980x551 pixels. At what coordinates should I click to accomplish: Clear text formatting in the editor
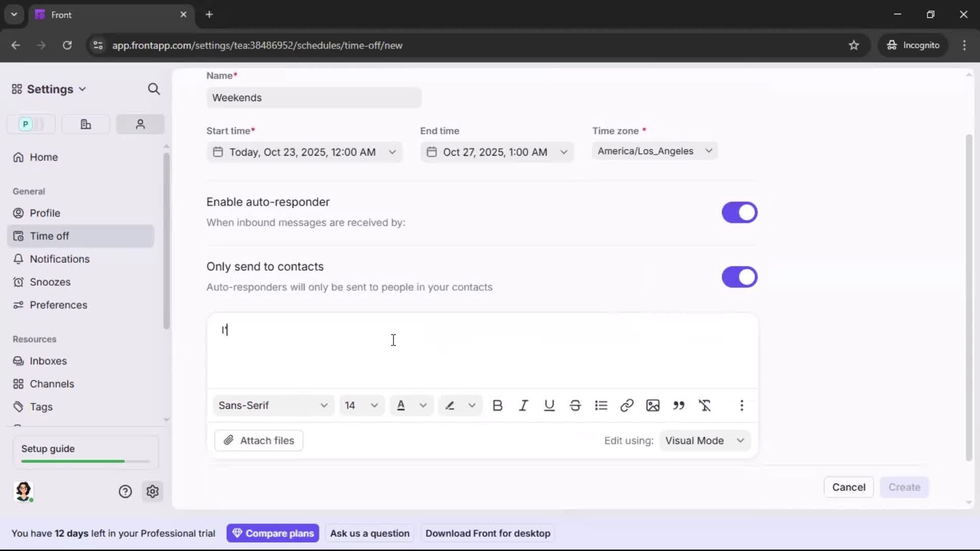pyautogui.click(x=705, y=405)
